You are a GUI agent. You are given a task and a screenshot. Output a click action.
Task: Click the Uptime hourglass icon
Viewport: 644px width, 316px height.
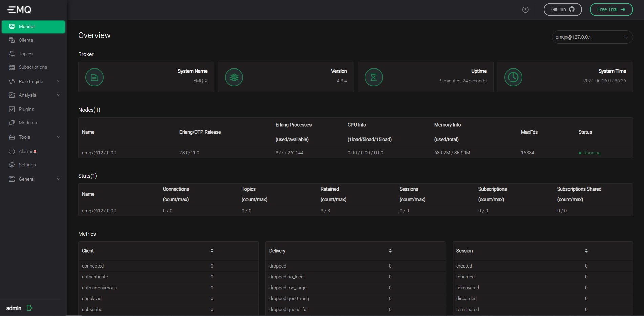click(x=374, y=77)
